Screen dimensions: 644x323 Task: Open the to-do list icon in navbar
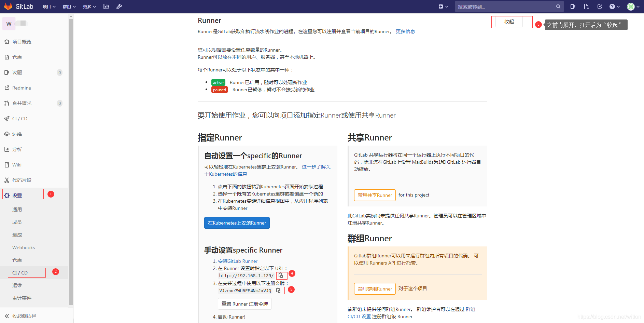click(600, 6)
